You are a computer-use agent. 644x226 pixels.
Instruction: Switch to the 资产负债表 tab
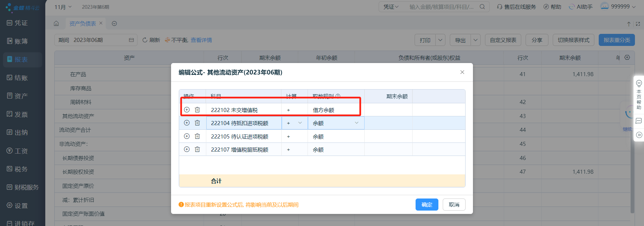coord(83,23)
